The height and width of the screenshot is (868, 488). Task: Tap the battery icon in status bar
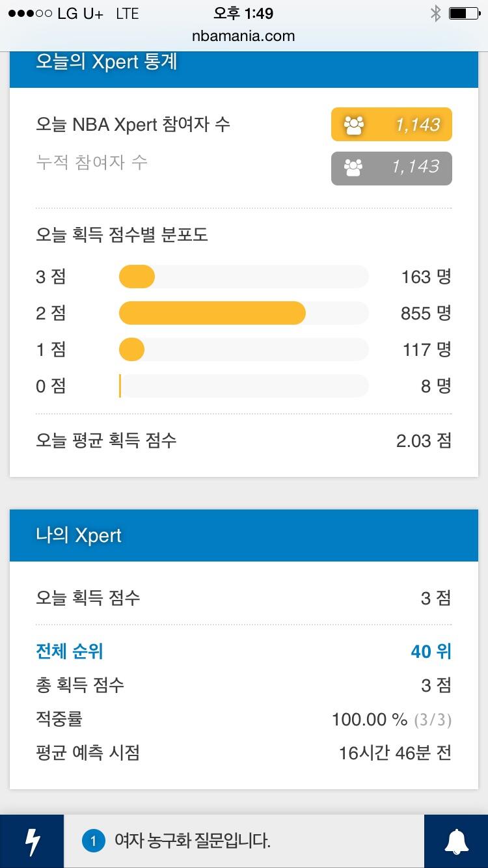(x=464, y=13)
